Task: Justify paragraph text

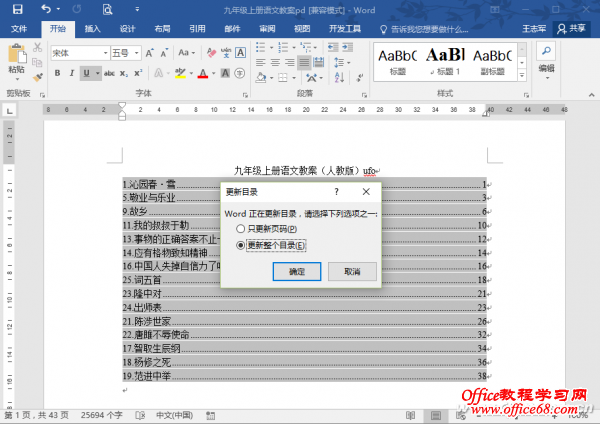Action: 304,62
